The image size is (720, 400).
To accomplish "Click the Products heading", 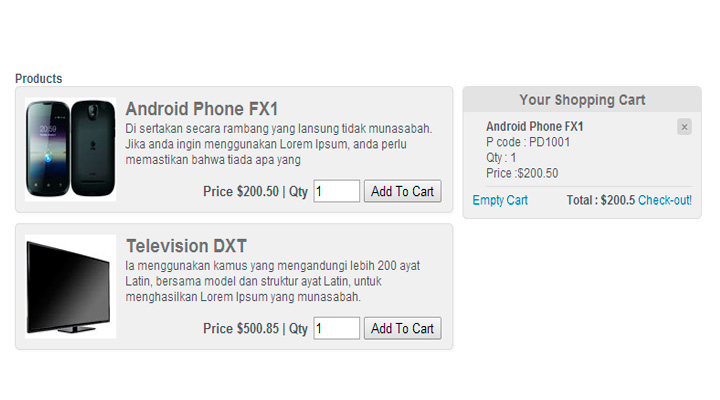I will [x=39, y=79].
